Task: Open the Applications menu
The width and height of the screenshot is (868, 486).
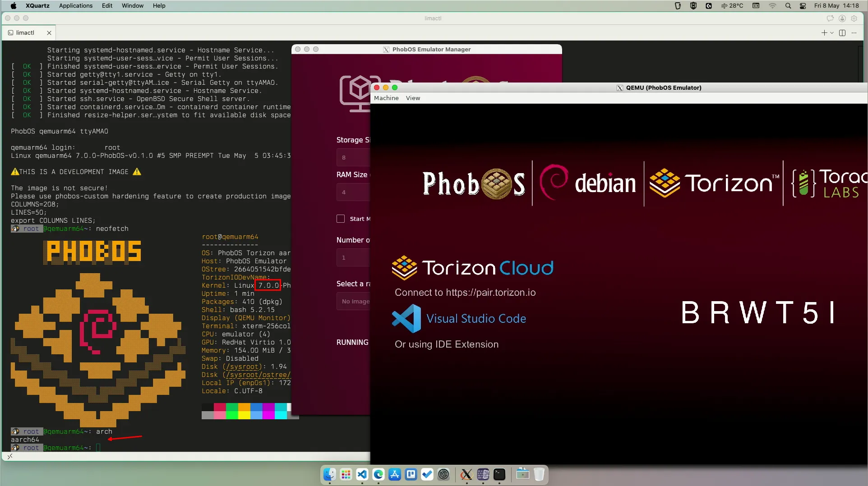Action: coord(76,6)
